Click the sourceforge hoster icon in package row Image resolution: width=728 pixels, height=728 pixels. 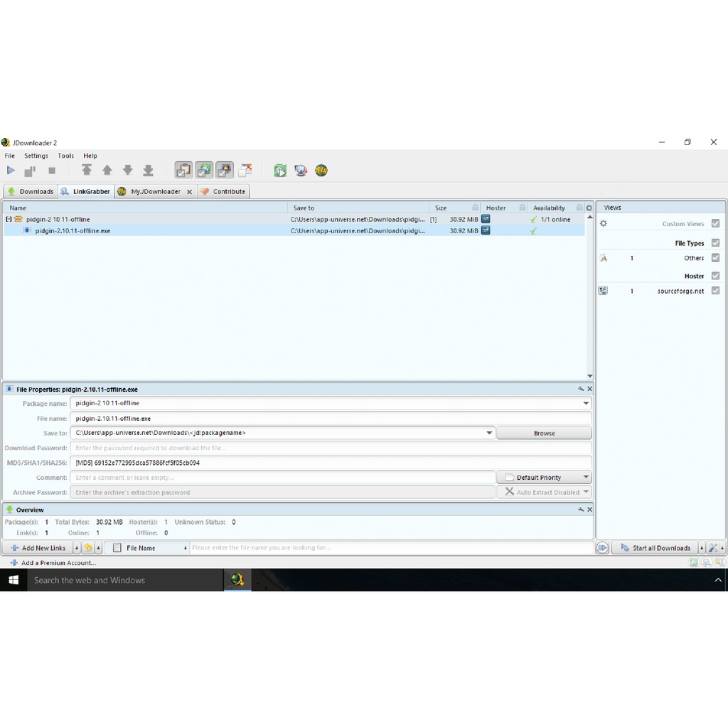coord(486,219)
